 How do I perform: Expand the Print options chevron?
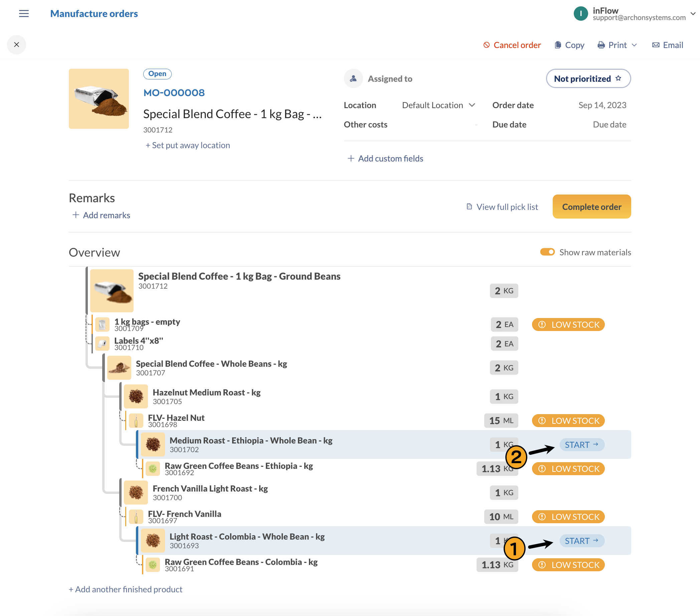[634, 45]
